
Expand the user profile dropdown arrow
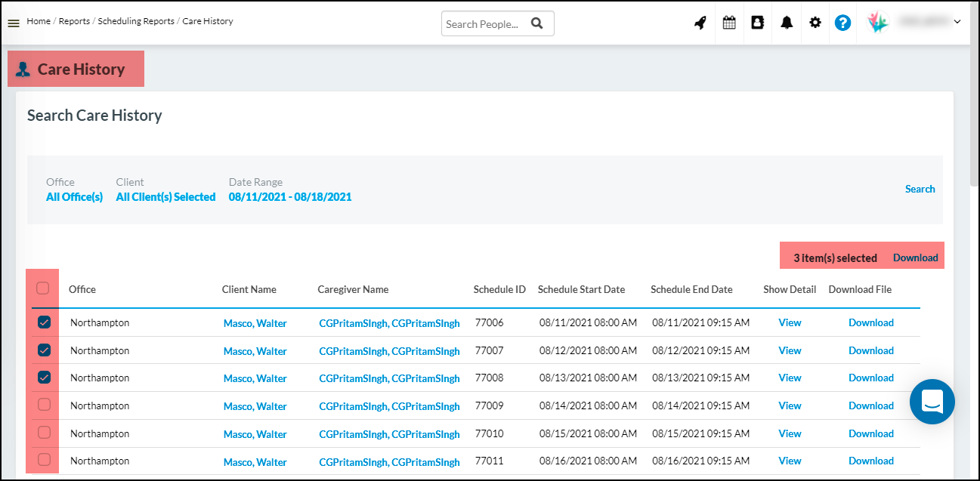click(x=957, y=22)
